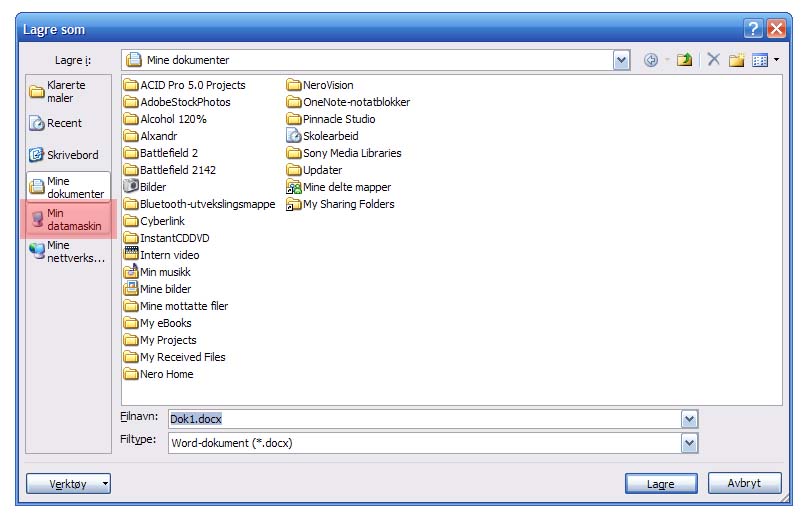Open the Klarerte maler shortcut
The image size is (806, 521).
point(68,91)
